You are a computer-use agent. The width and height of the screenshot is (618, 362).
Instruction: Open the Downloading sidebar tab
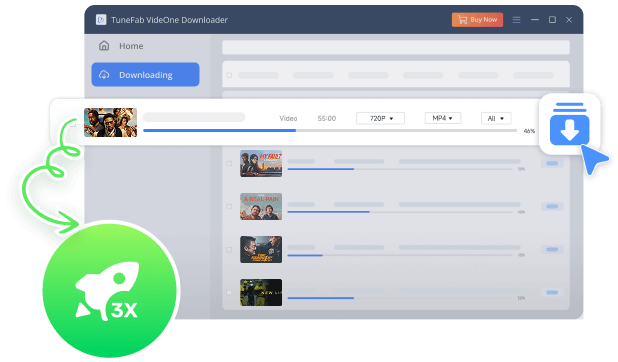pyautogui.click(x=145, y=75)
